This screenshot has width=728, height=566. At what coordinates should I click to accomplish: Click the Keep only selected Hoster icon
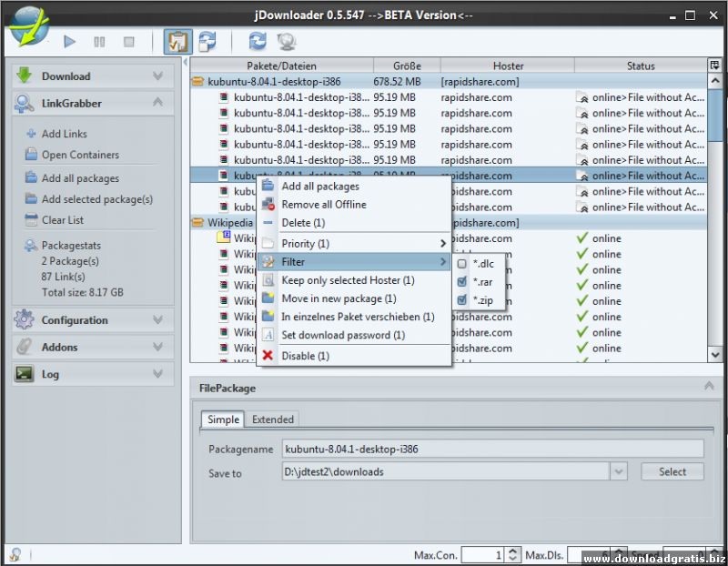pos(268,280)
